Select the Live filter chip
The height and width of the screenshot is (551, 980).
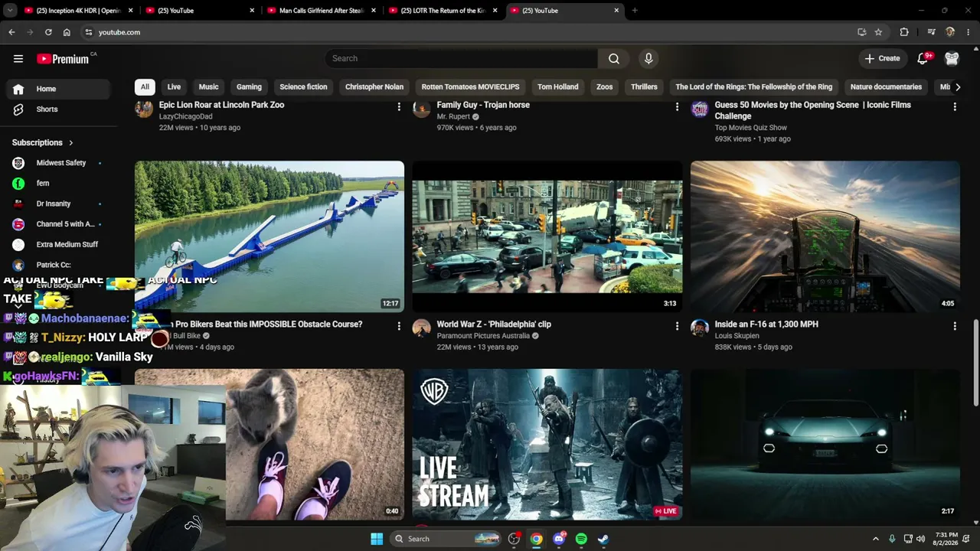tap(174, 87)
